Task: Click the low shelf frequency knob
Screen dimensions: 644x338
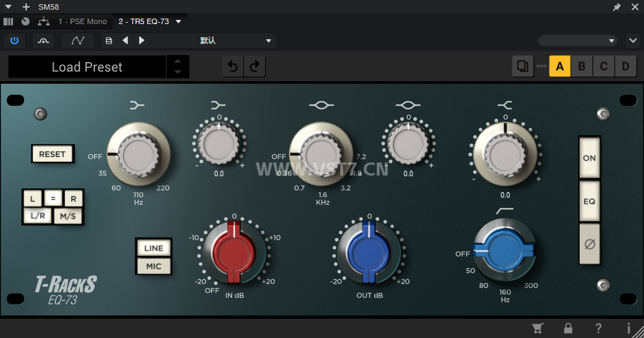Action: (x=139, y=154)
